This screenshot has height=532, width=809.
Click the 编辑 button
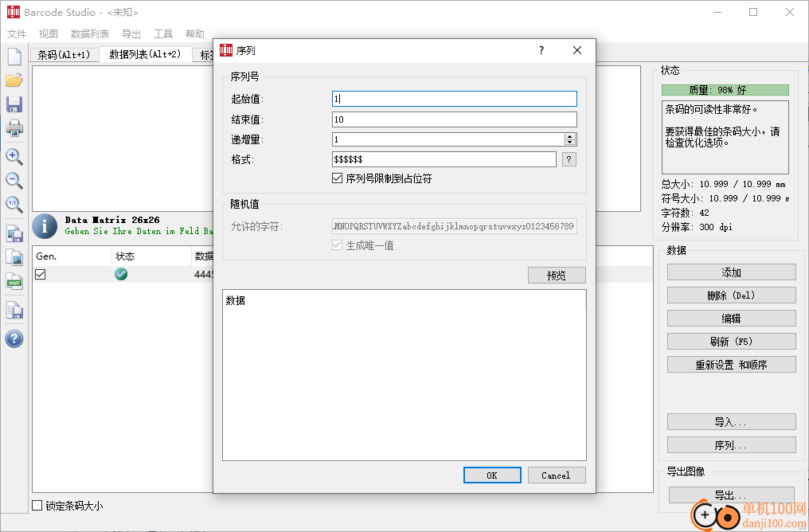731,319
